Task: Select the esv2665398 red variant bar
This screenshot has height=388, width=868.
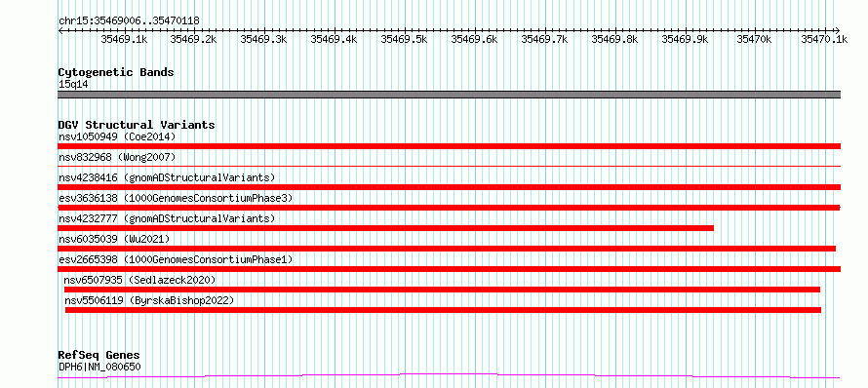Action: pos(449,269)
